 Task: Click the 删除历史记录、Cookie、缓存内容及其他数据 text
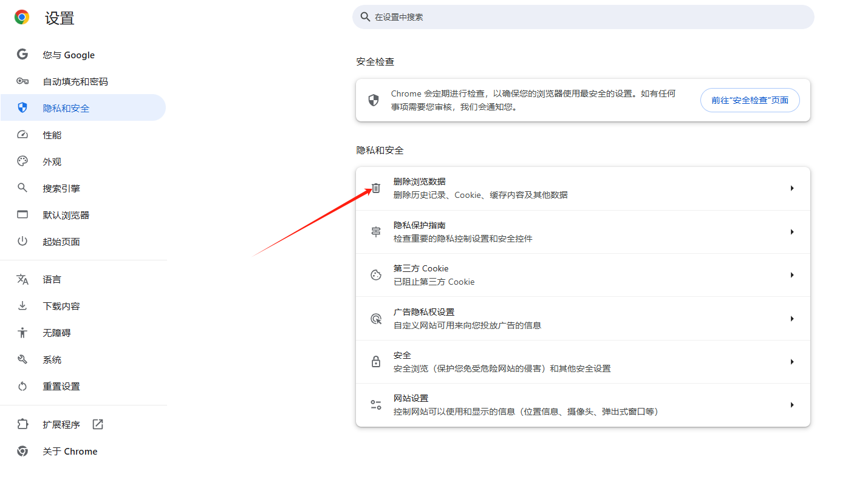[x=480, y=195]
